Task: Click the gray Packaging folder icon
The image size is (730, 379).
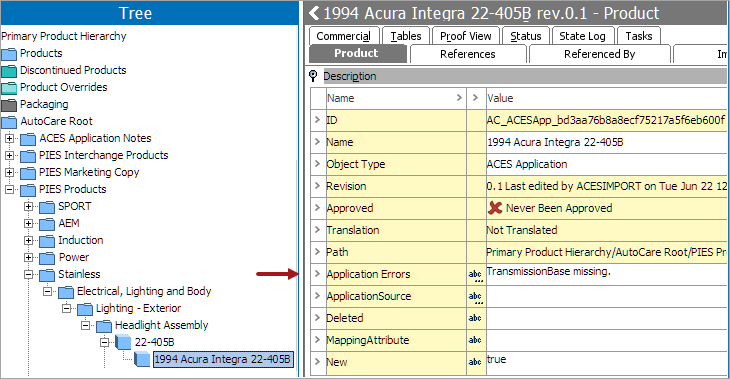Action: point(9,105)
